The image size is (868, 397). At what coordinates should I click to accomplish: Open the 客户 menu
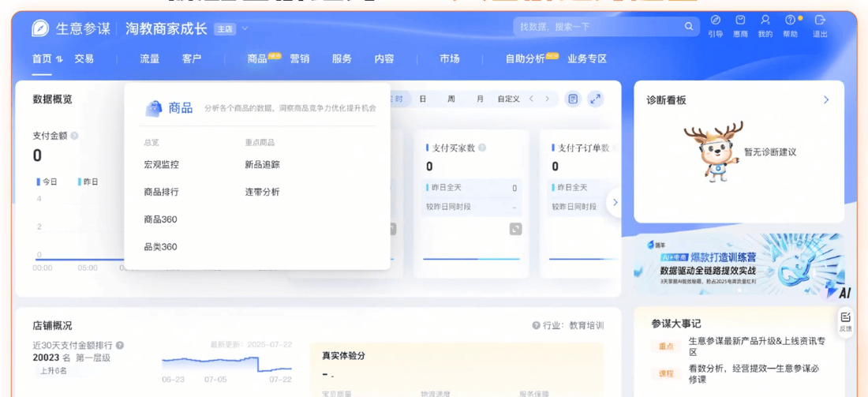pos(192,59)
